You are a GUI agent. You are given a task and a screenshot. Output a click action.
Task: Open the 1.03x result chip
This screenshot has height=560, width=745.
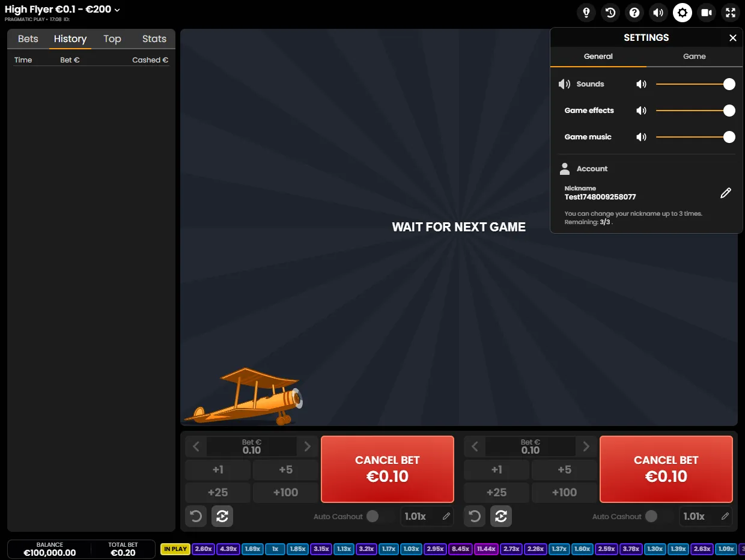tap(412, 549)
